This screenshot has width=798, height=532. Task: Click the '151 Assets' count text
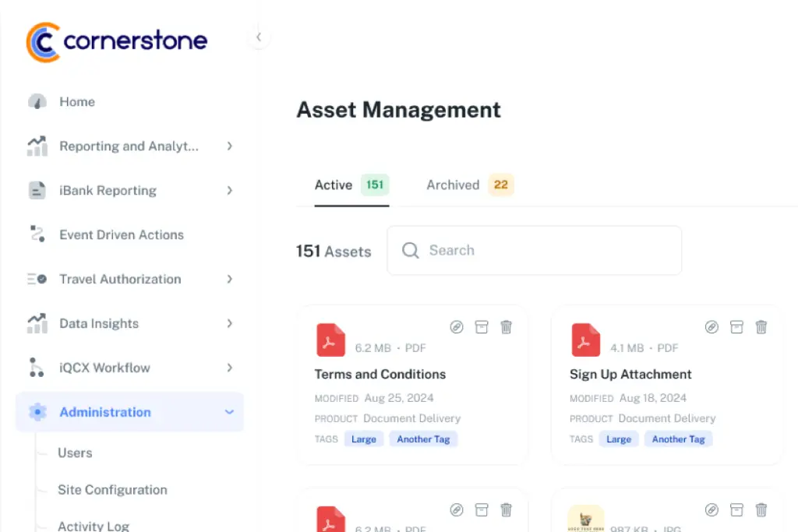pos(334,252)
